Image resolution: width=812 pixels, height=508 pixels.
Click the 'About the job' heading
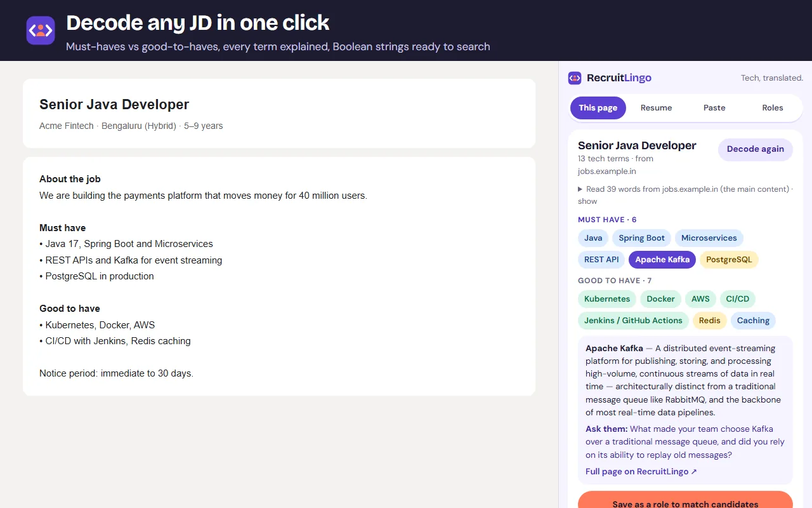(70, 179)
